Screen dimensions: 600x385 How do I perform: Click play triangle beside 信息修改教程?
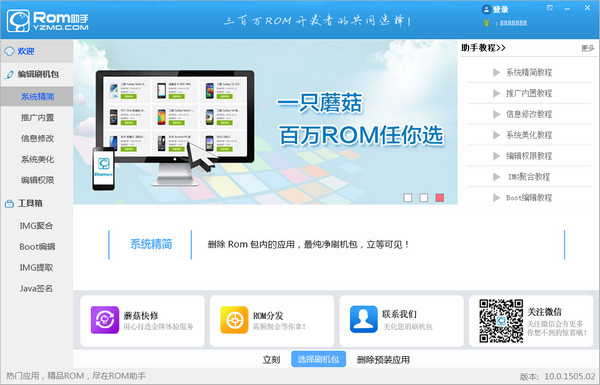pyautogui.click(x=496, y=114)
